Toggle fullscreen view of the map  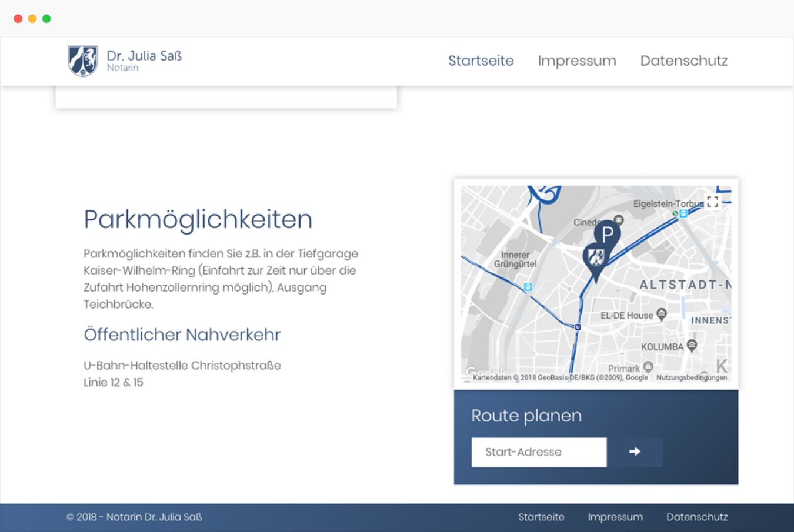(x=712, y=202)
